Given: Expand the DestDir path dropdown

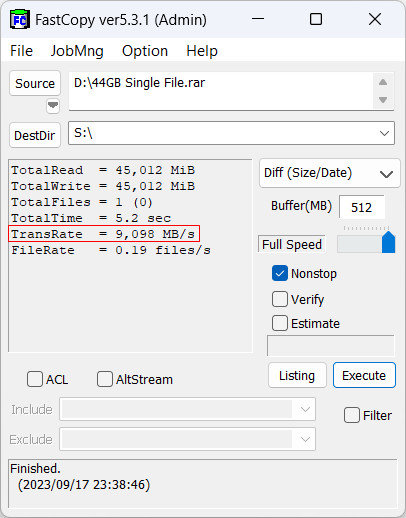Looking at the screenshot, I should (x=384, y=133).
